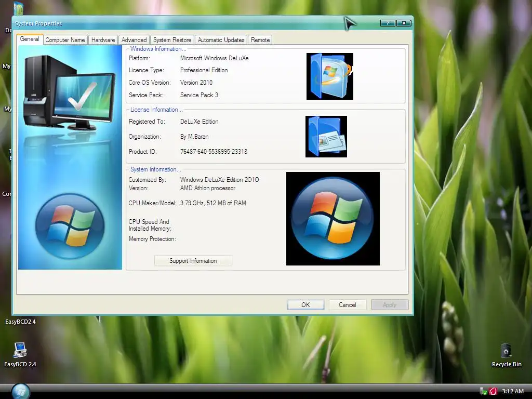Click 'Windows DeLuXe Edition 2010' text
Image resolution: width=532 pixels, height=399 pixels.
(220, 179)
